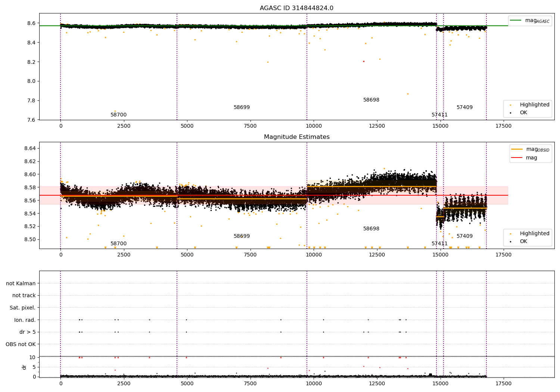Click y-tick 8.64 on the middle plot
This screenshot has height=392, width=560.
coord(30,149)
